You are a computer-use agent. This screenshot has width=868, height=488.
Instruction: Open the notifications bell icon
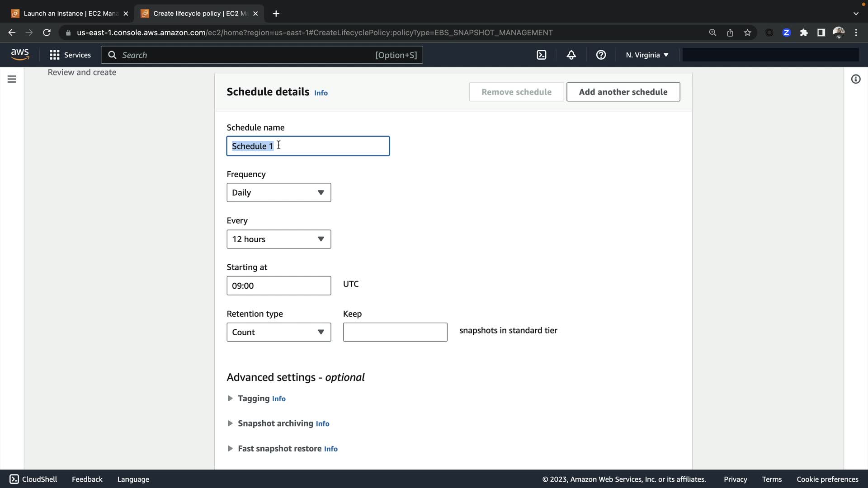pos(571,55)
